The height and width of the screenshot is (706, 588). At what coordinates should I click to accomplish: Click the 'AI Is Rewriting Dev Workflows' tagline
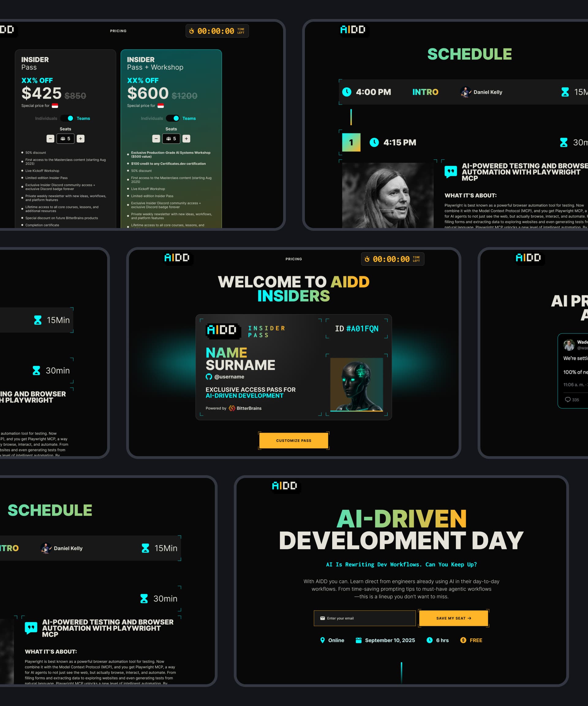coord(401,564)
